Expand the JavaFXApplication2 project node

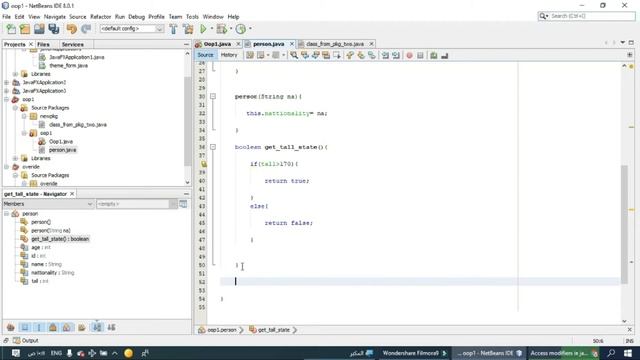click(x=7, y=82)
